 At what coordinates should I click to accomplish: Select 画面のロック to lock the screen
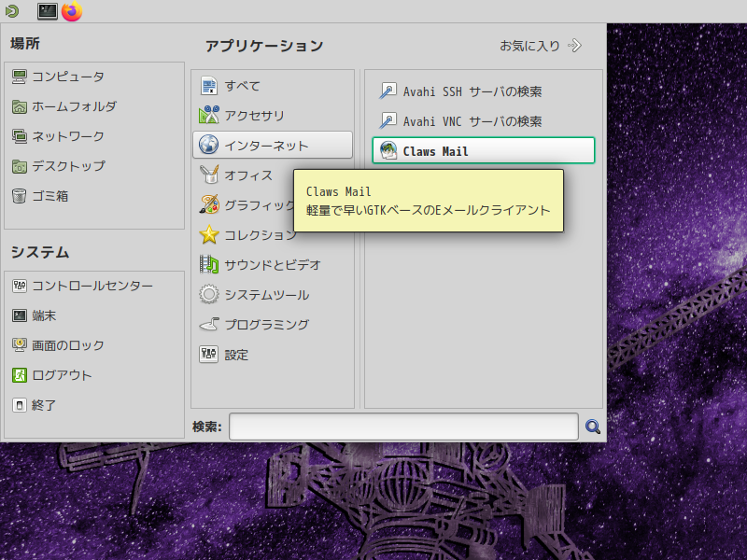click(94, 345)
